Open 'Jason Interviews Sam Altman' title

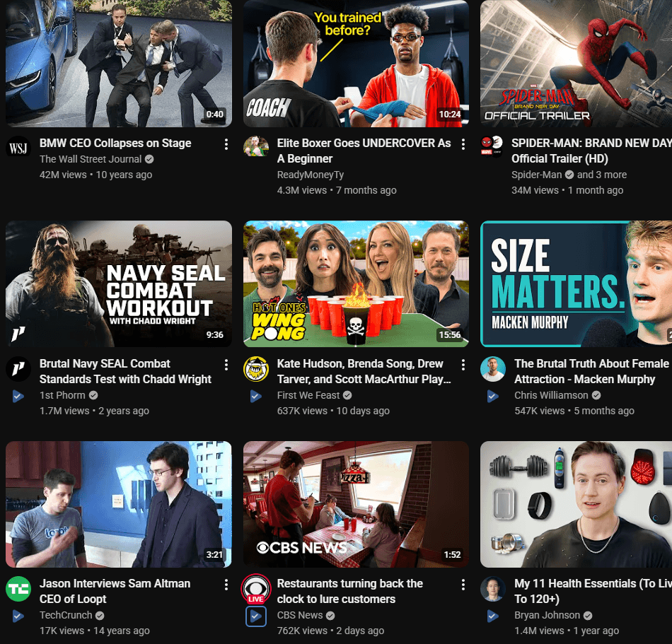(115, 591)
